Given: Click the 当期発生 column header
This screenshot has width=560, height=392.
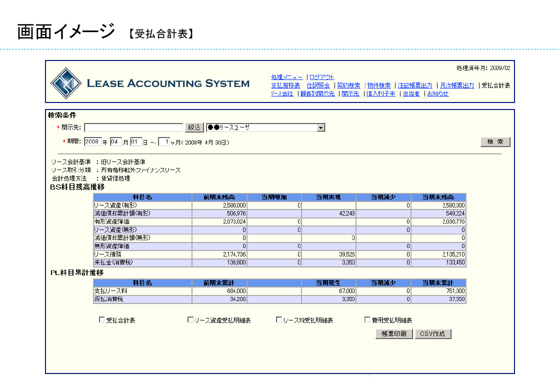Looking at the screenshot, I should [x=328, y=283].
